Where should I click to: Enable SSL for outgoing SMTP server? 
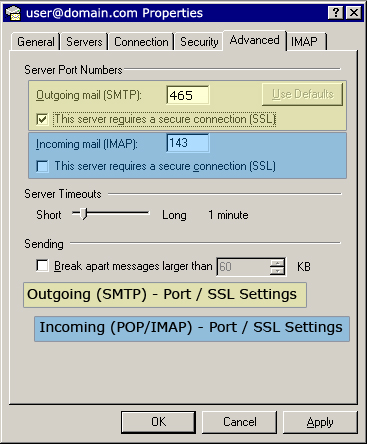click(42, 119)
